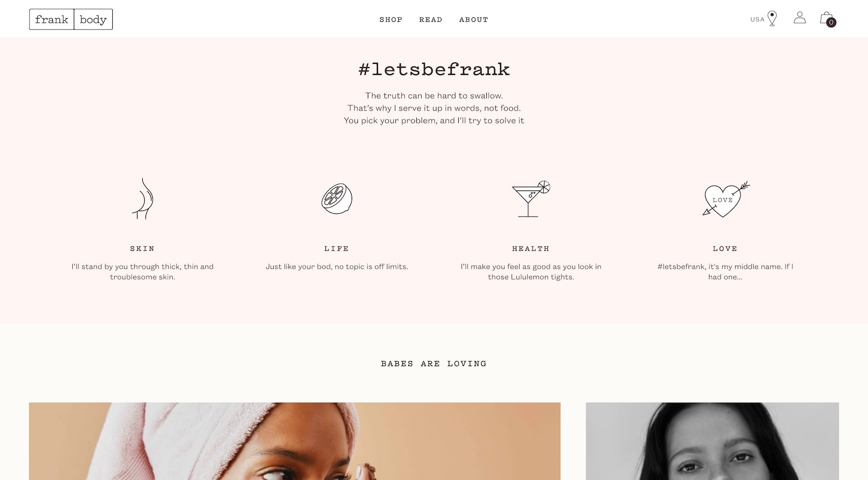
Task: Go home via frank body logo
Action: point(71,19)
